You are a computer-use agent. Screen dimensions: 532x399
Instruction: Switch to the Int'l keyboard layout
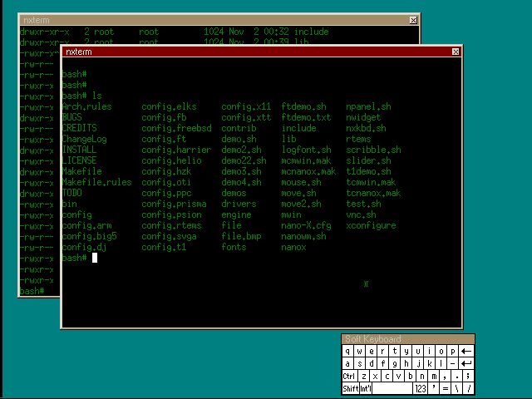click(366, 388)
